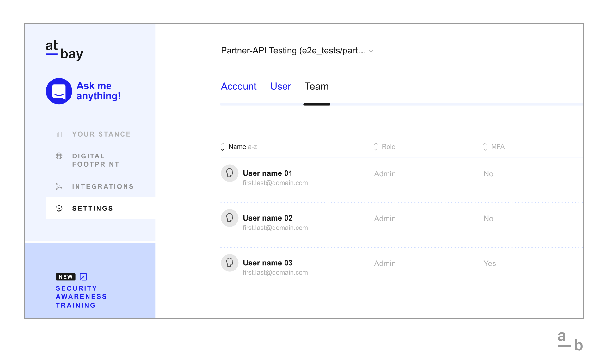
Task: Click the Partner-API Testing account name text
Action: click(293, 51)
